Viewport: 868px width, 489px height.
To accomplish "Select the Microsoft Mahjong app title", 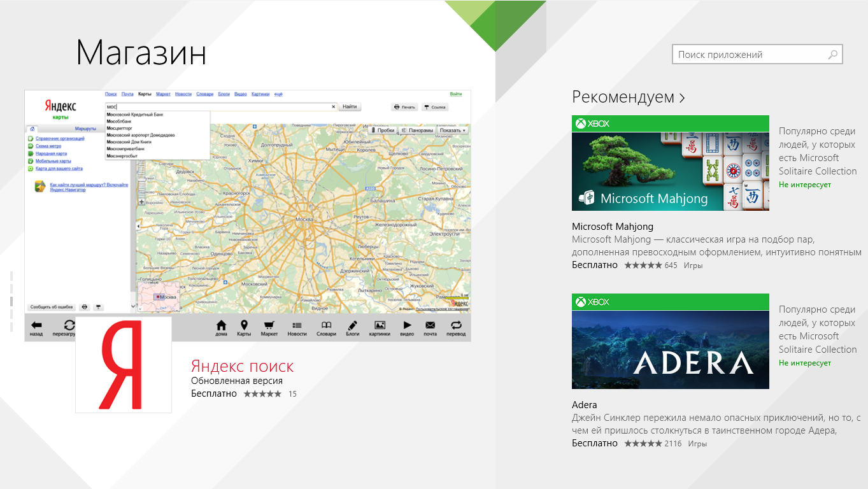I will point(613,227).
